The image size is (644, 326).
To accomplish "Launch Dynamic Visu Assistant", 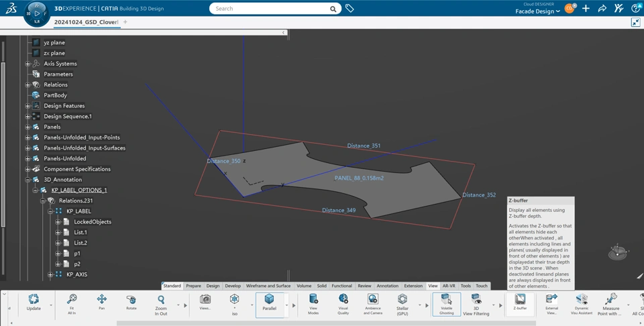I will click(x=582, y=299).
